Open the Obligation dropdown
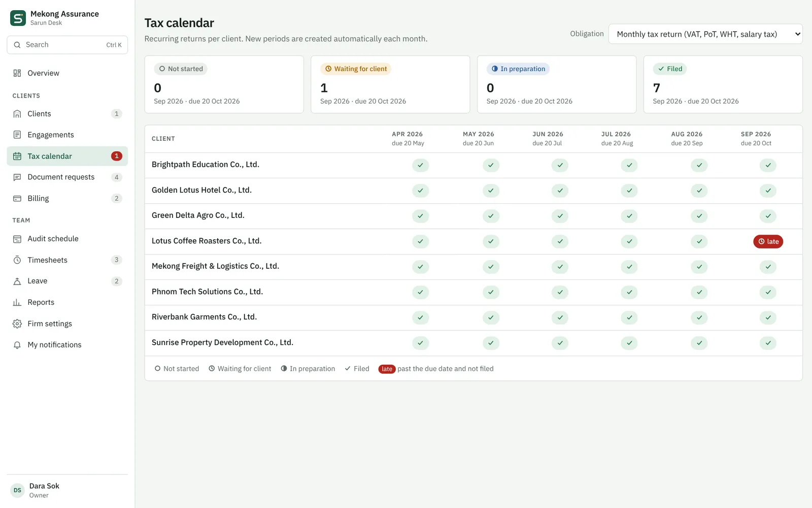The width and height of the screenshot is (812, 508). tap(705, 34)
